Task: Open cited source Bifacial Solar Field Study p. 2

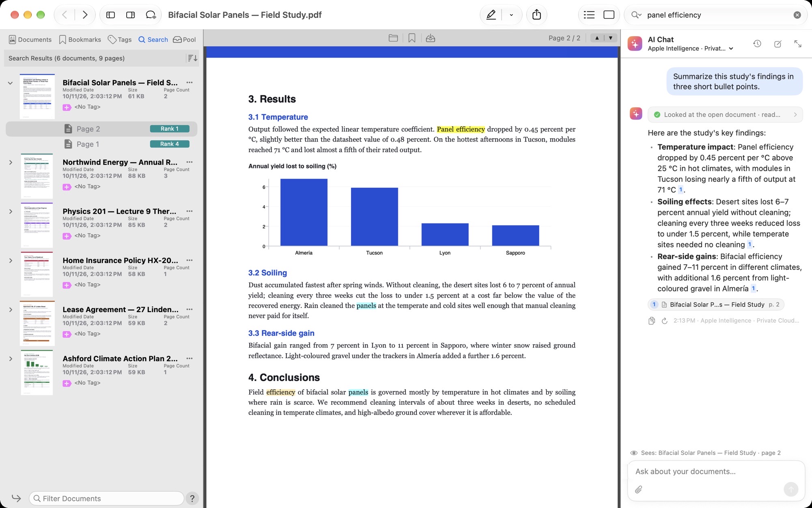Action: click(716, 304)
